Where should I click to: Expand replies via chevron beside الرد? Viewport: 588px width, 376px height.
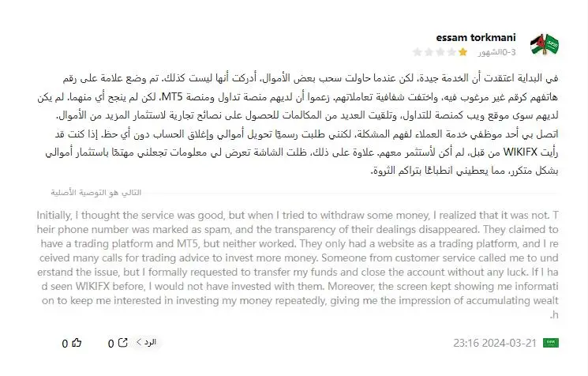139,342
